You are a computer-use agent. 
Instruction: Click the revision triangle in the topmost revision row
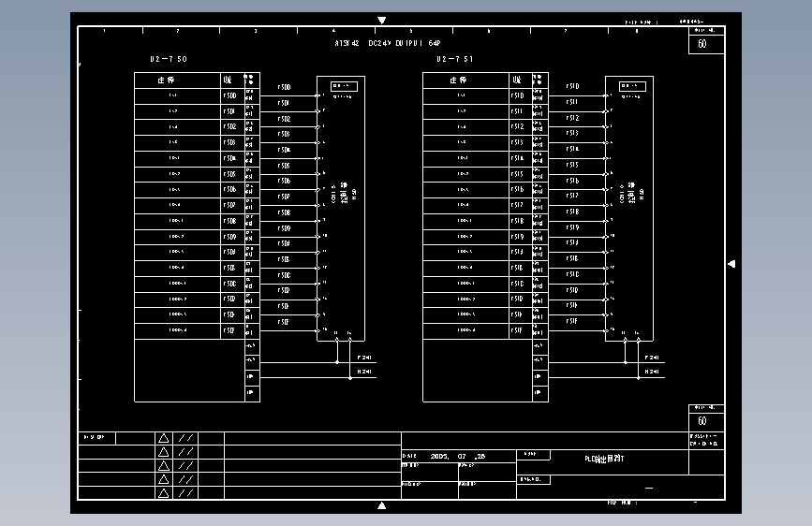(x=164, y=439)
